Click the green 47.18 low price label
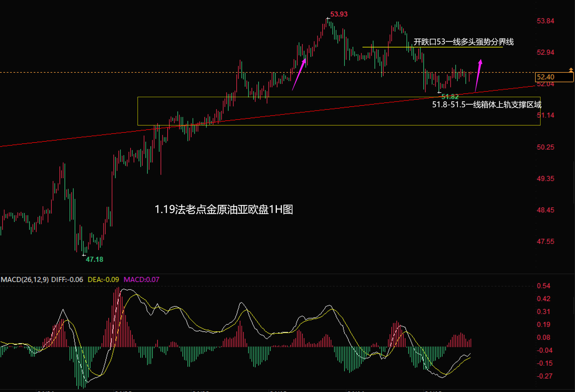The width and height of the screenshot is (575, 392). point(94,260)
